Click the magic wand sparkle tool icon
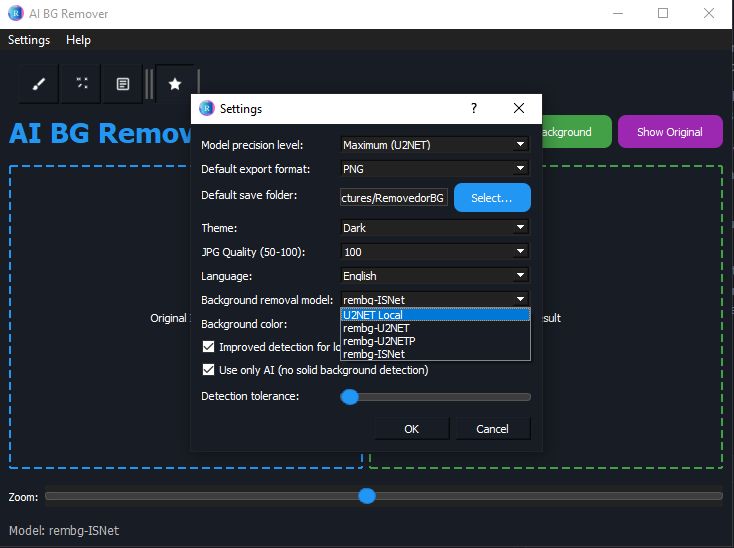 tap(81, 85)
